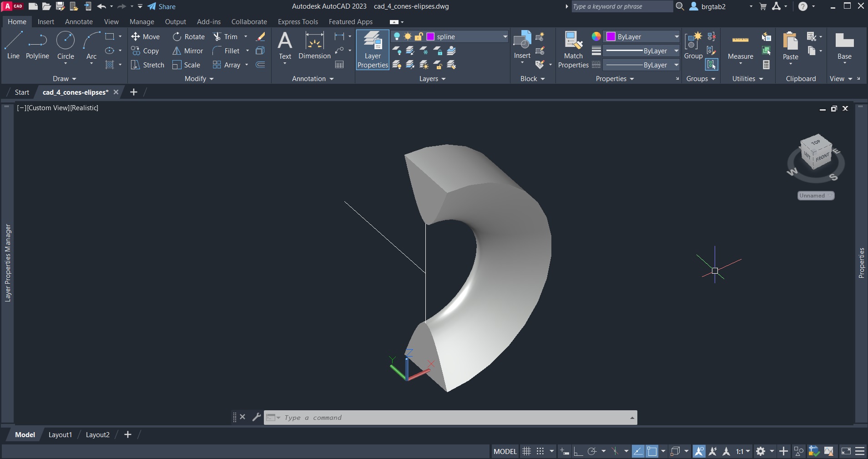Open the Properties side palette

pos(861,263)
